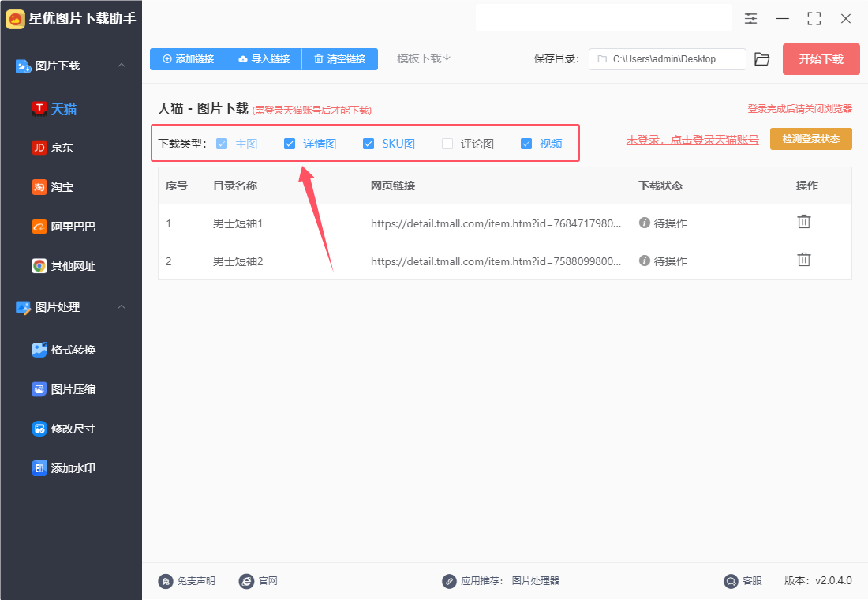Click the 清空链接 button
This screenshot has width=868, height=600.
click(x=340, y=59)
